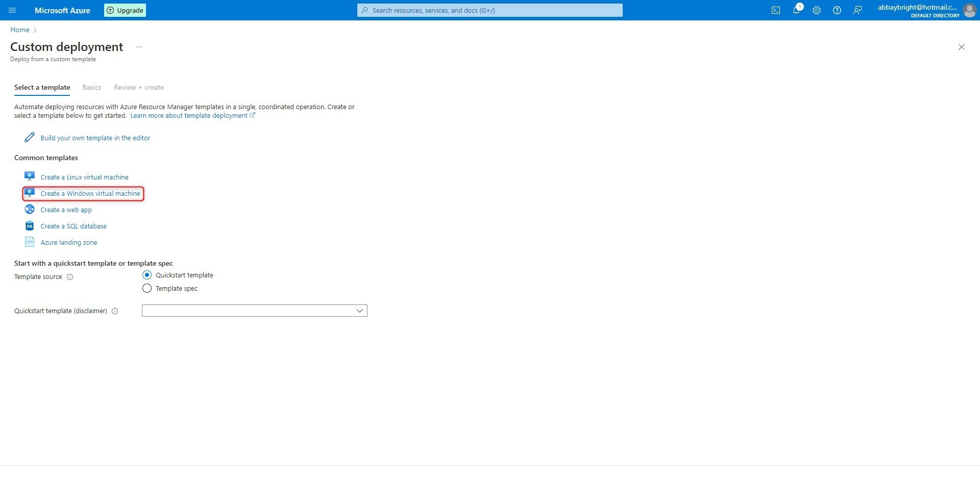980x486 pixels.
Task: Click Build your own template in the editor
Action: pos(95,138)
